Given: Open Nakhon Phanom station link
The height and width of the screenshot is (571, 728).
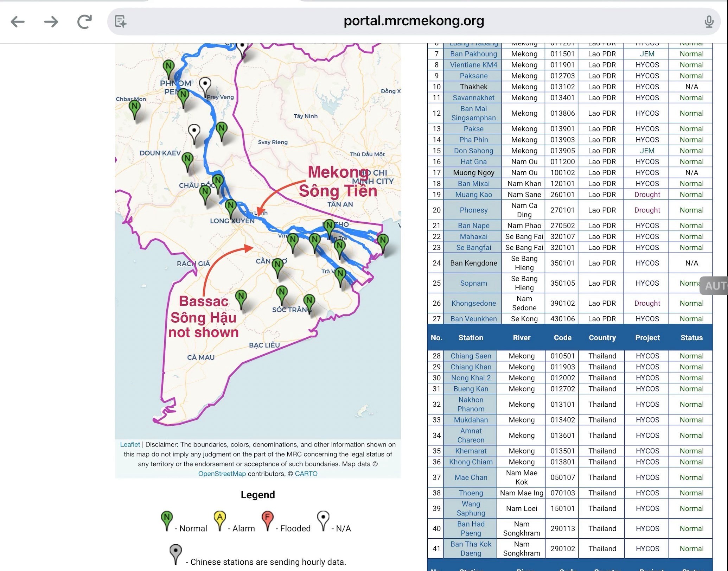Looking at the screenshot, I should (471, 404).
